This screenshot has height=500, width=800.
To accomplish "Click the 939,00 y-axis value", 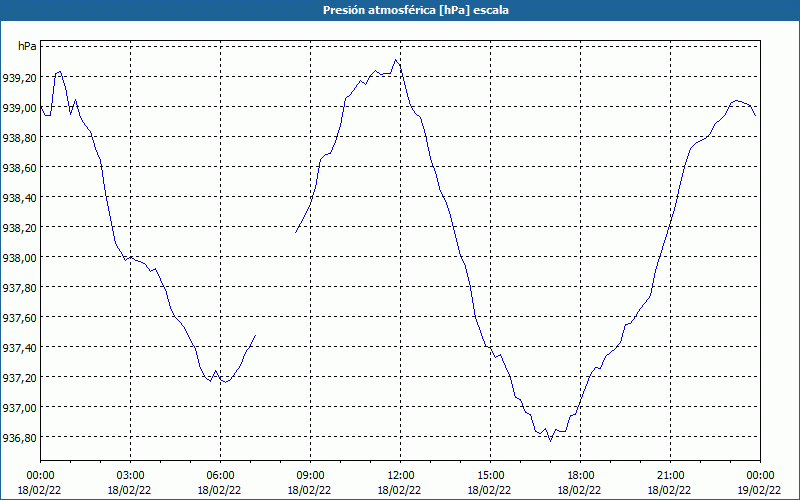I will click(19, 108).
